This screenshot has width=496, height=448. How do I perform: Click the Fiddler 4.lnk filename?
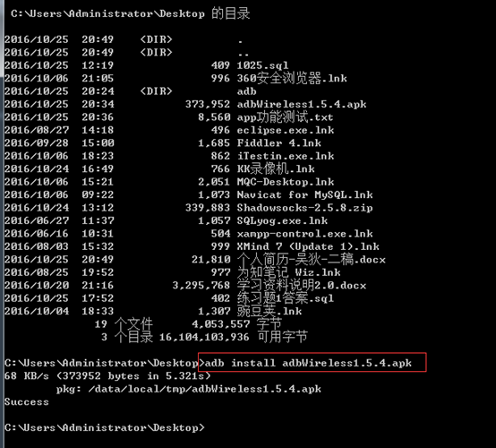pos(279,143)
